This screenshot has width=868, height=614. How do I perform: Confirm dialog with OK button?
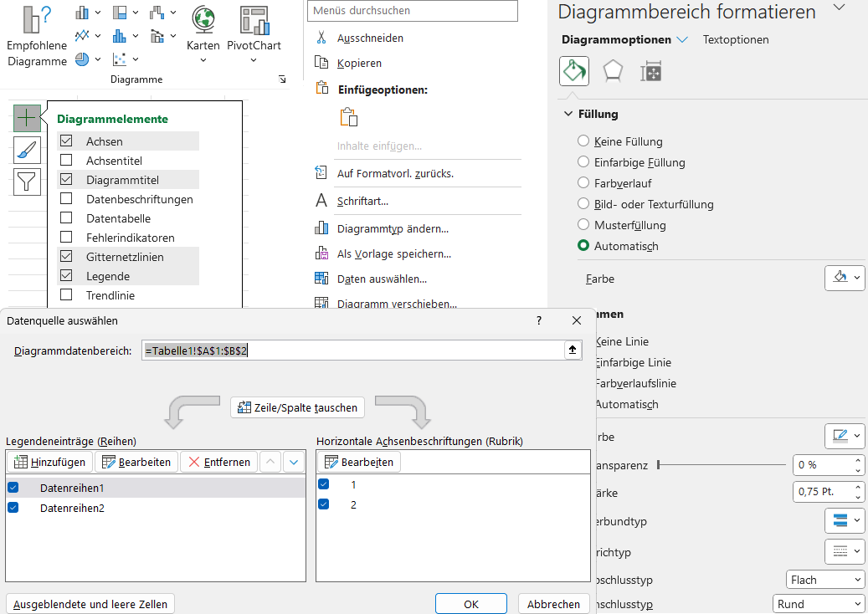pos(471,604)
